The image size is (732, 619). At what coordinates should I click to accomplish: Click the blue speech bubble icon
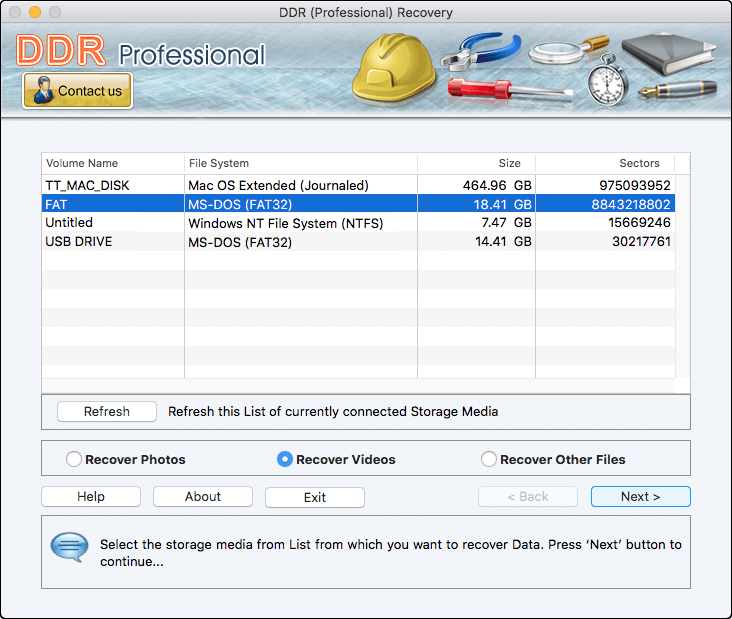point(70,547)
